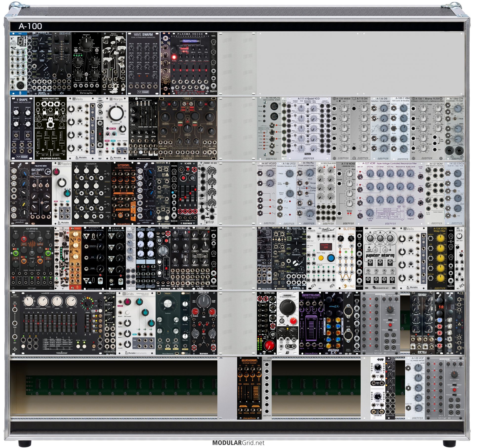This screenshot has width=477, height=448.
Task: Click the blue encoder on Pamela's PRO Workout
Action: 331,258
